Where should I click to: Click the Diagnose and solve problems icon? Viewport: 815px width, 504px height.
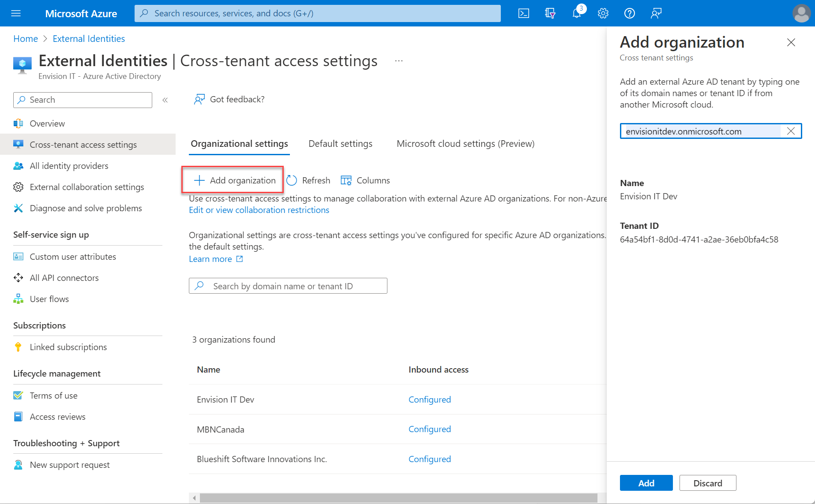[x=18, y=208]
